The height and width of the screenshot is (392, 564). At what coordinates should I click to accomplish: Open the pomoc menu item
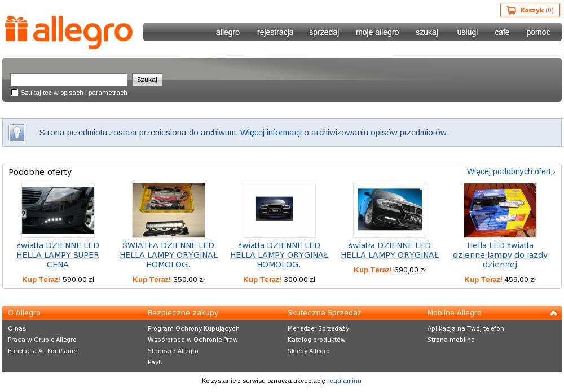click(538, 32)
